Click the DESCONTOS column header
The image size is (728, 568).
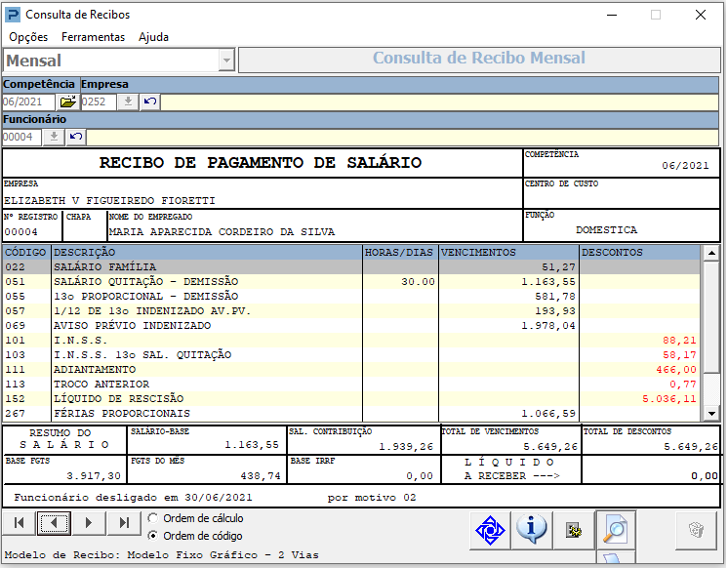pyautogui.click(x=640, y=252)
